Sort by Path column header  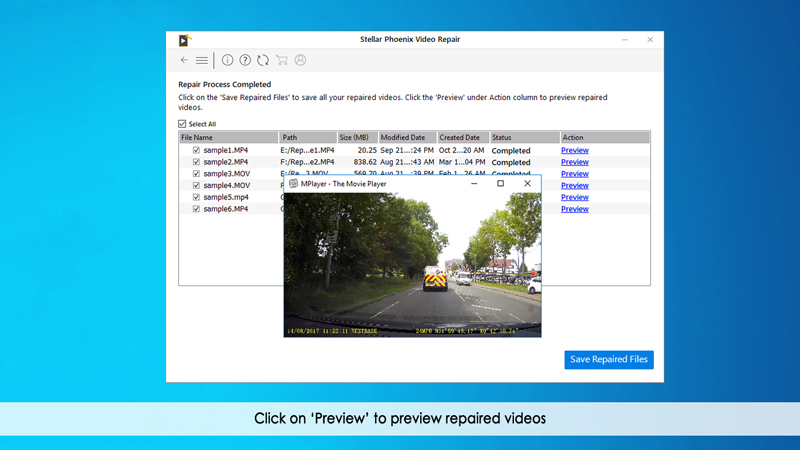point(308,137)
